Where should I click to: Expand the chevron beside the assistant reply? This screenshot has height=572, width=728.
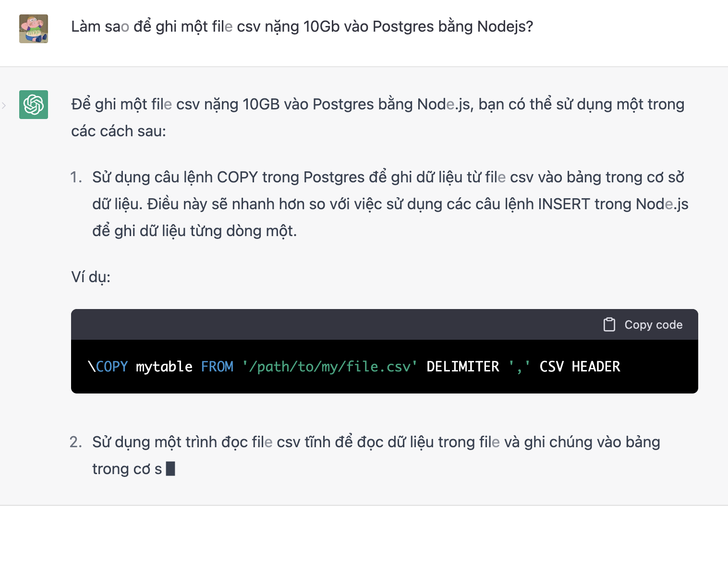(4, 106)
